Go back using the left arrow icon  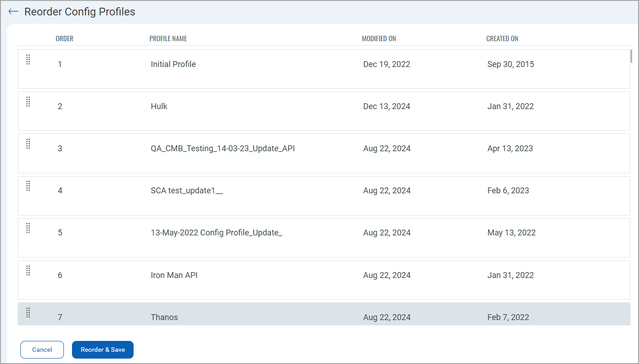coord(13,12)
